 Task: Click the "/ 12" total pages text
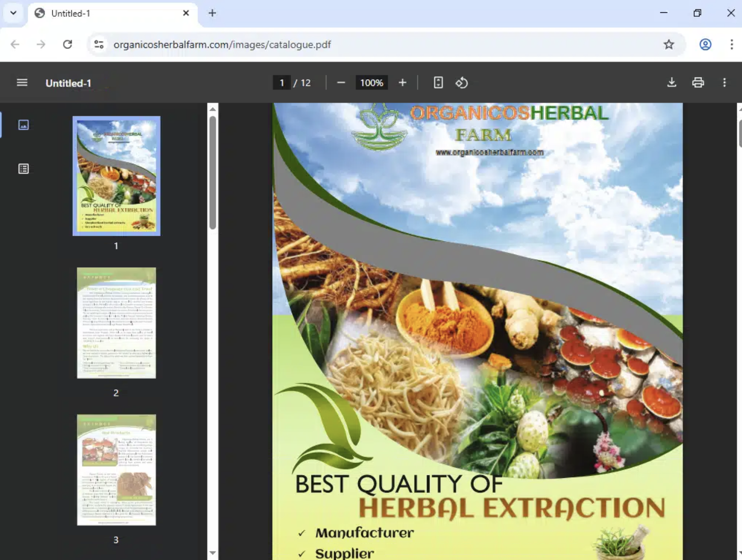coord(302,83)
